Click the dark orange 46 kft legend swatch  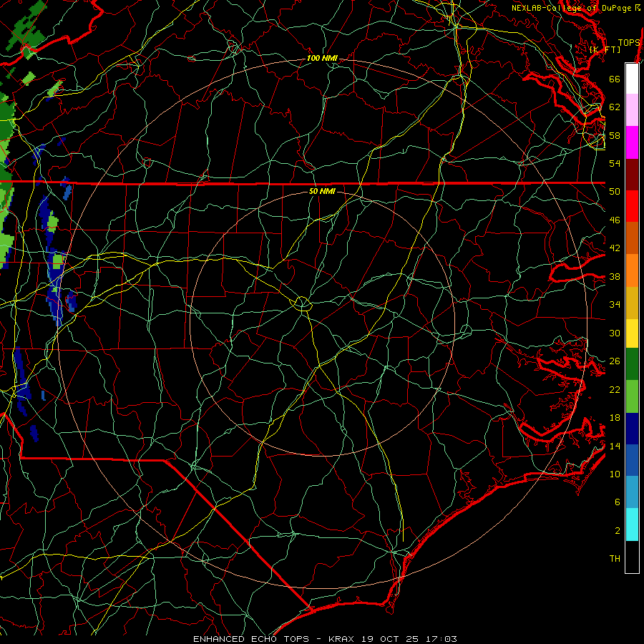tap(632, 238)
